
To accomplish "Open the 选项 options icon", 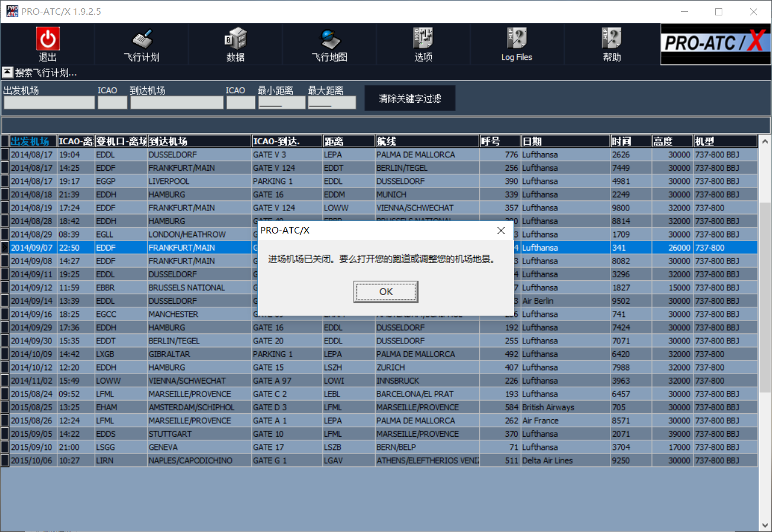I will click(x=423, y=39).
